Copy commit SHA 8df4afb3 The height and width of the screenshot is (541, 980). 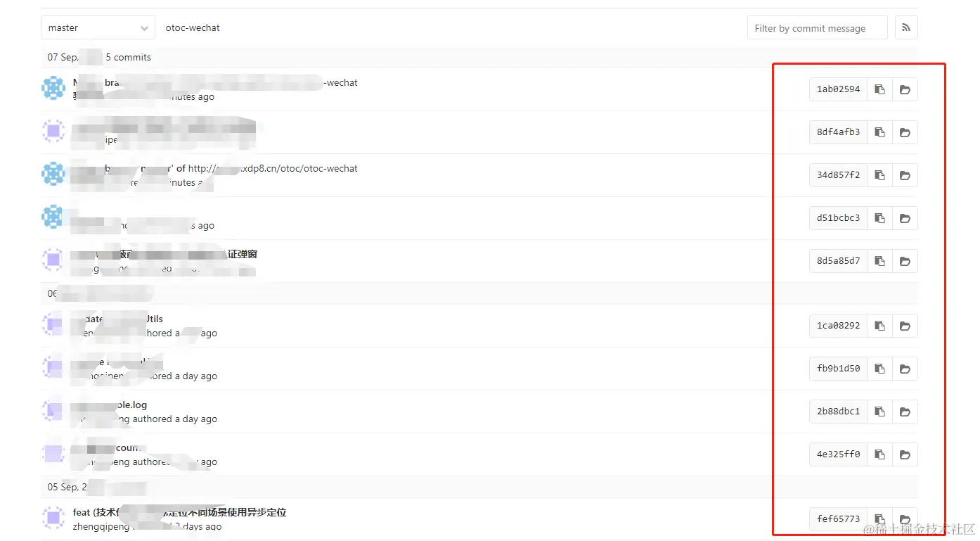tap(879, 132)
